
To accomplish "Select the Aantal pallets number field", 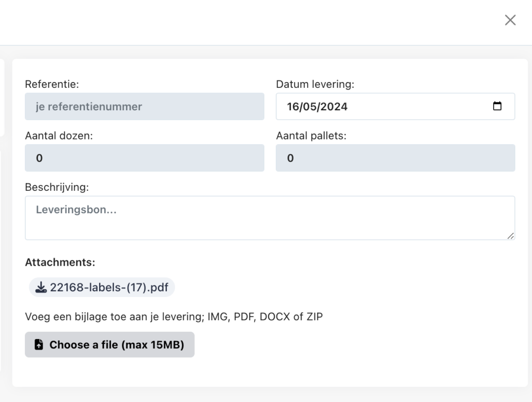I will click(x=395, y=158).
